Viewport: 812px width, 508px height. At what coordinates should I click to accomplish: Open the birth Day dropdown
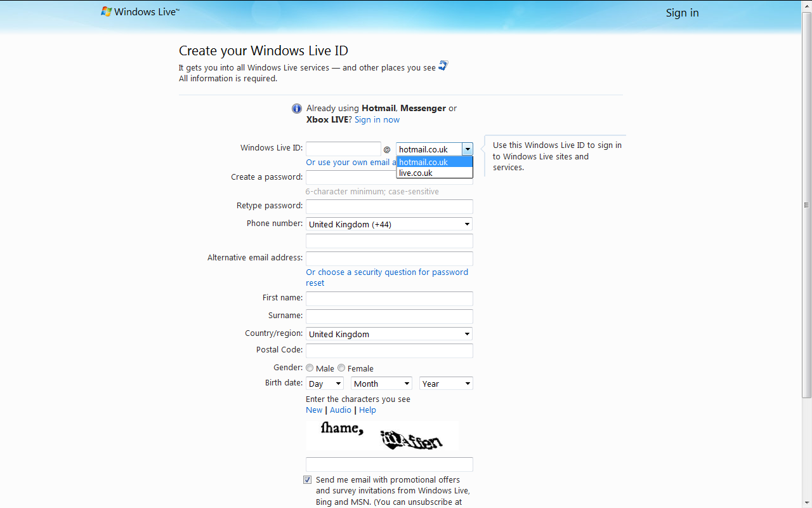click(x=325, y=384)
